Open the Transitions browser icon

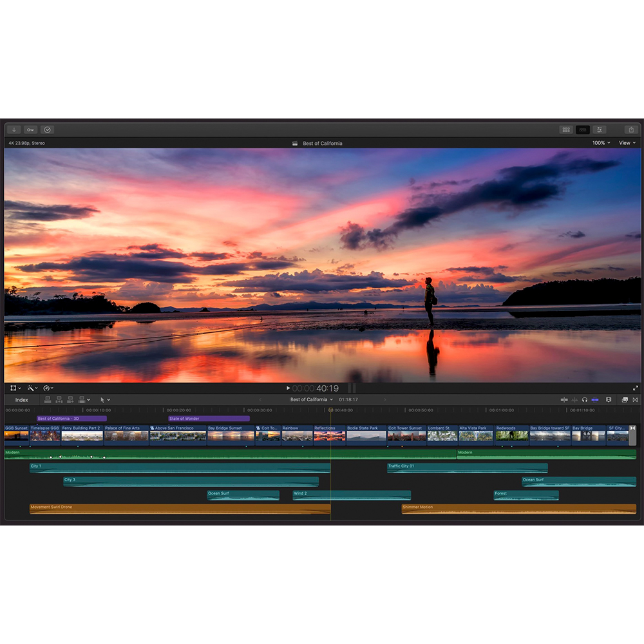coord(635,400)
